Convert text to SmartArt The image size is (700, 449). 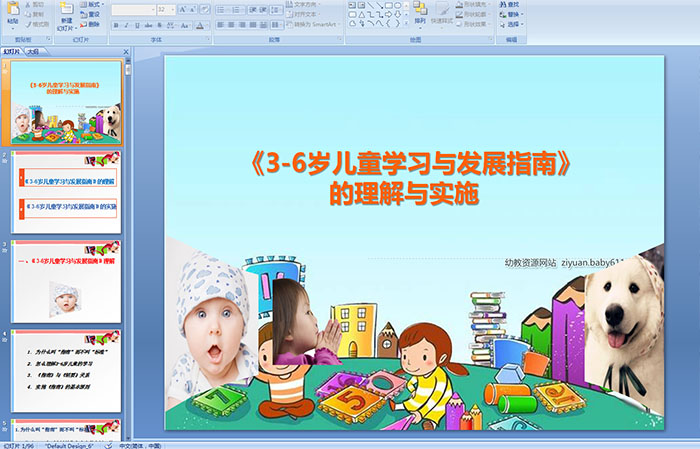pos(313,24)
